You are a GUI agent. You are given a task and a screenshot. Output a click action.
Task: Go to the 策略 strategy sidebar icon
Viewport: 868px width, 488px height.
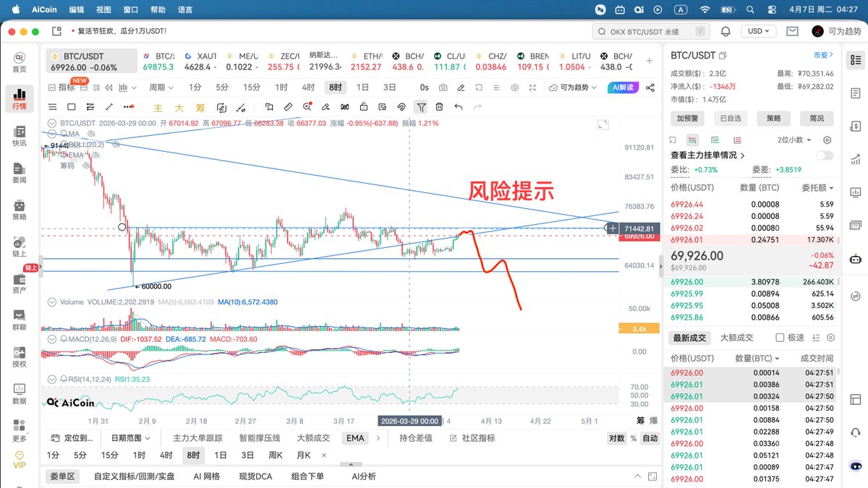[20, 209]
